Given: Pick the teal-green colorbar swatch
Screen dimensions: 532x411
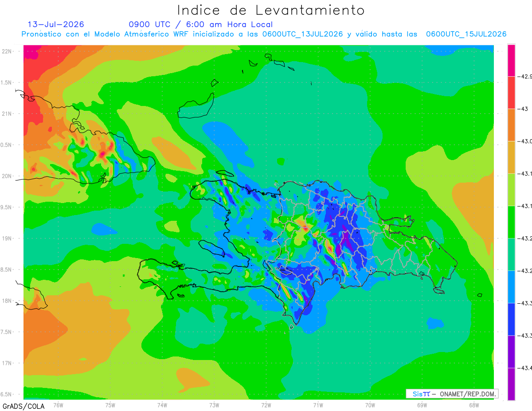Looking at the screenshot, I should (x=511, y=254).
